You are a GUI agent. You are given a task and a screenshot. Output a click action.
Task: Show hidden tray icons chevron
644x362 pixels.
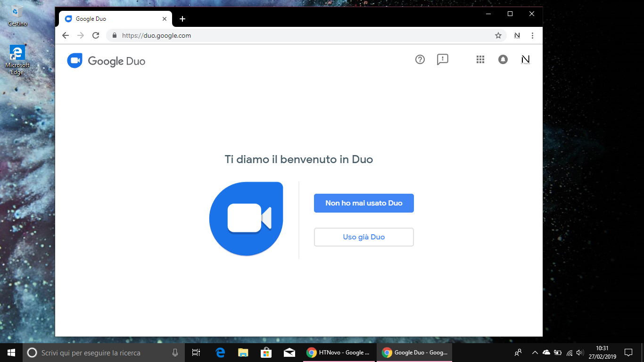click(x=535, y=353)
